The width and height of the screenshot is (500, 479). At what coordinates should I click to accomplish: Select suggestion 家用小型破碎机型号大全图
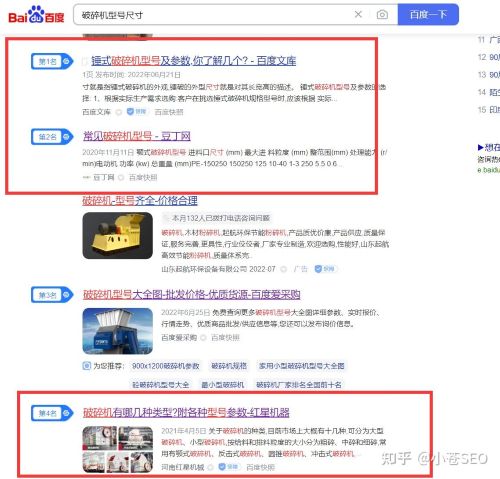click(x=302, y=366)
